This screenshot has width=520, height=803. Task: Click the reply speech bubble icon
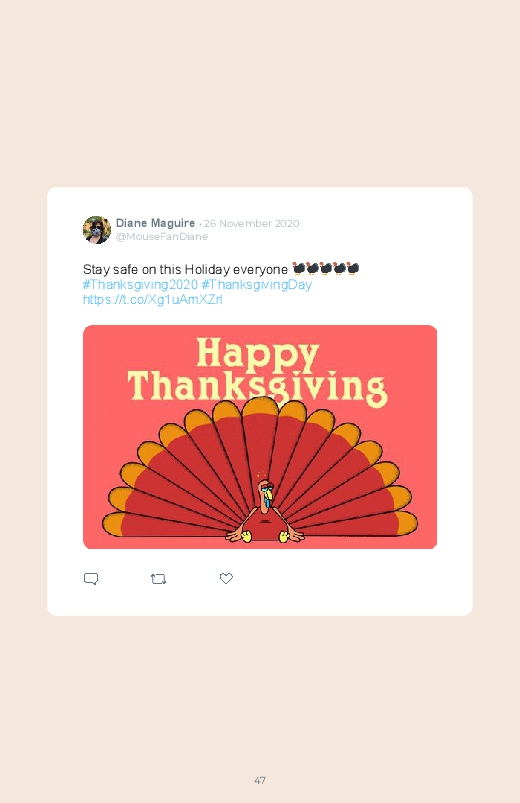tap(91, 579)
